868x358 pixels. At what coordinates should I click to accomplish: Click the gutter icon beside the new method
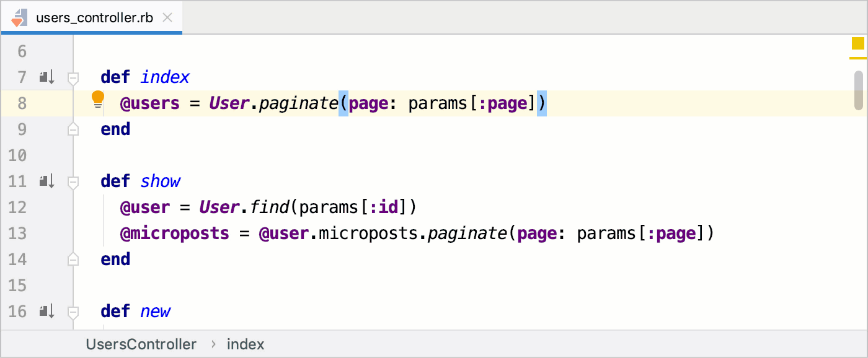pyautogui.click(x=46, y=312)
